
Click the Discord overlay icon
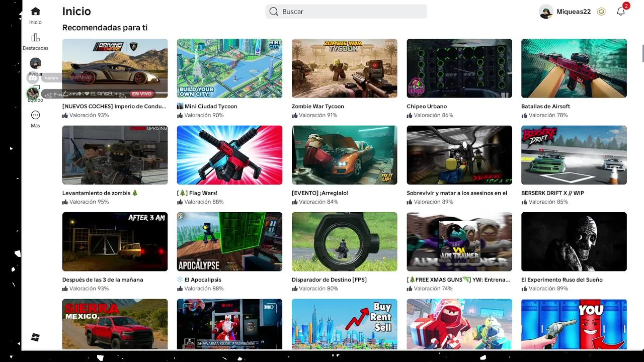[33, 78]
